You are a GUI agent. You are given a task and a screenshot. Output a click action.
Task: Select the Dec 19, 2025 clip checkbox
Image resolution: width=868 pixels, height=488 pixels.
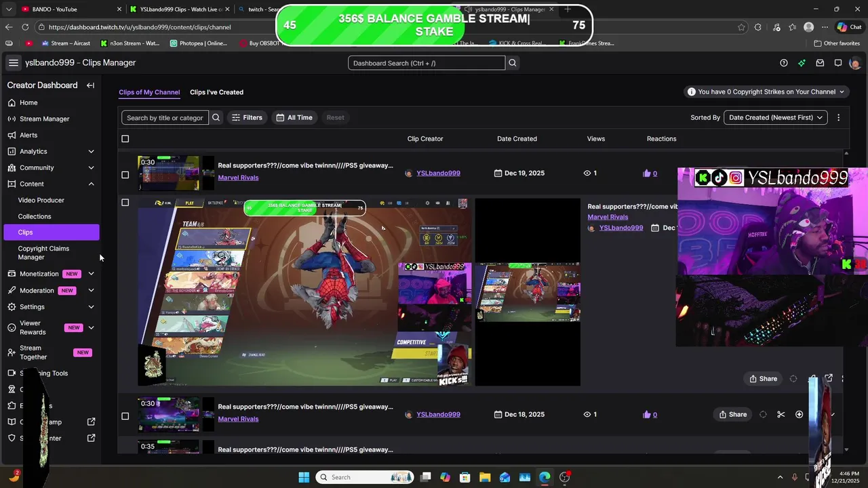pos(125,175)
